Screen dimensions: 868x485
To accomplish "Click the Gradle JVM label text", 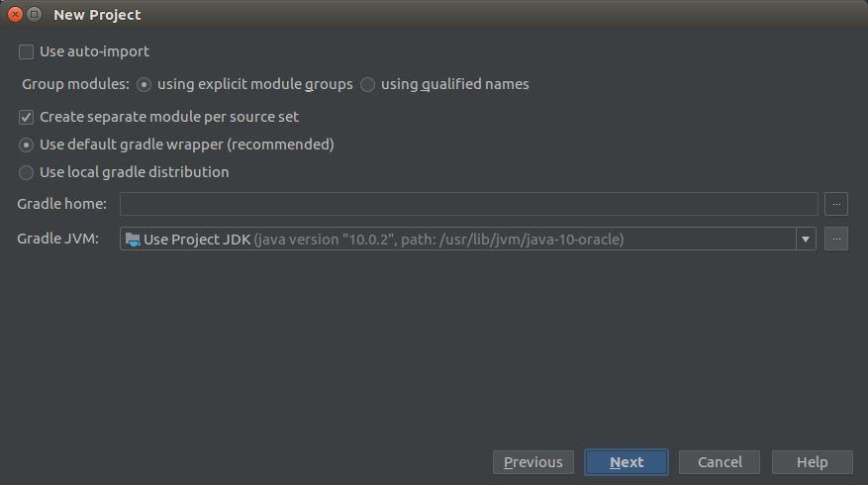I will 58,239.
